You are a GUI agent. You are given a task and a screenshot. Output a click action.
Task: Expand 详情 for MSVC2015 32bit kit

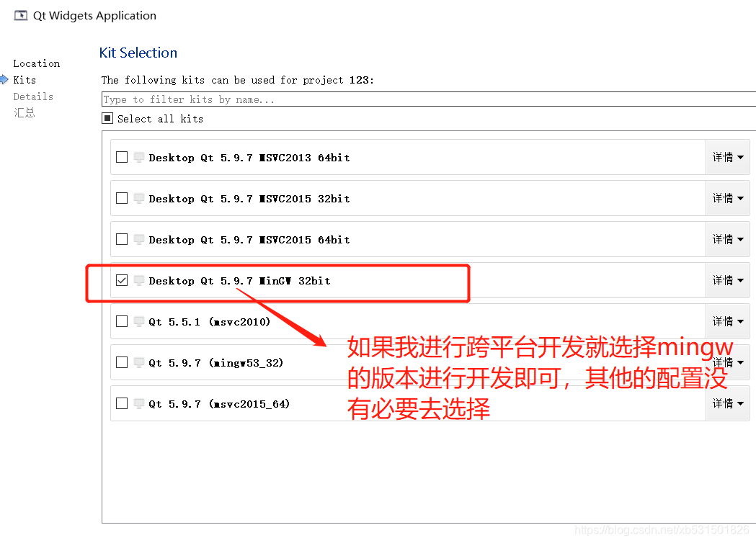click(728, 198)
